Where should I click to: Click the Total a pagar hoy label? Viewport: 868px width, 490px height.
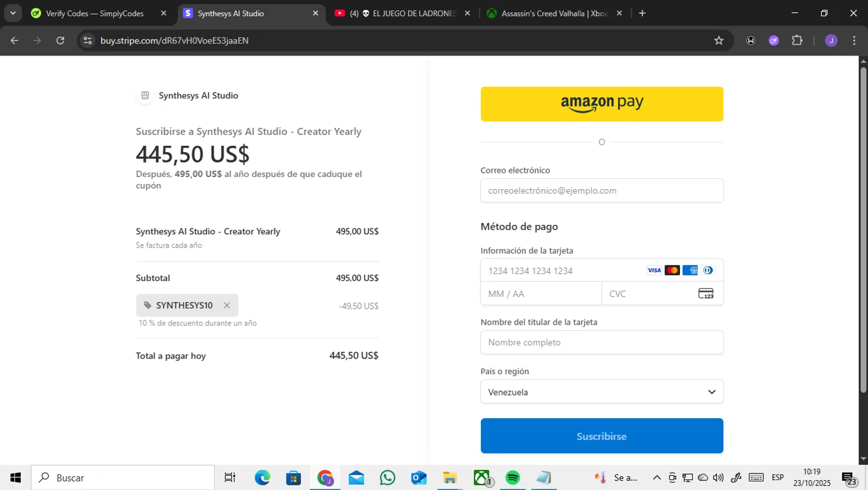coord(171,356)
